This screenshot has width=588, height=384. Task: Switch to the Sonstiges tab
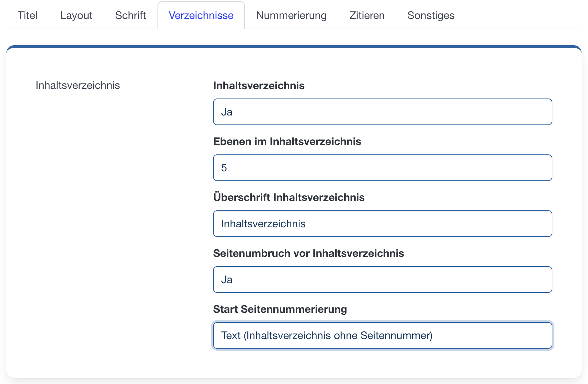coord(431,15)
